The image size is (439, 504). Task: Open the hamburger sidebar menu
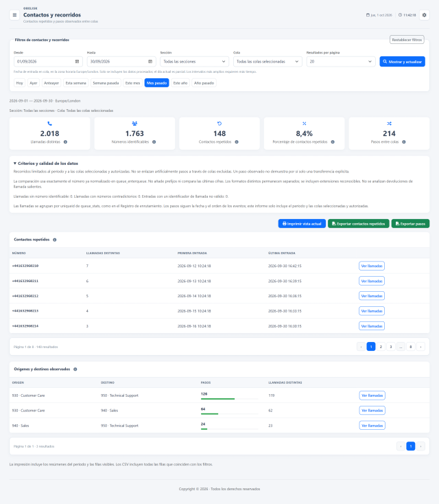[14, 15]
